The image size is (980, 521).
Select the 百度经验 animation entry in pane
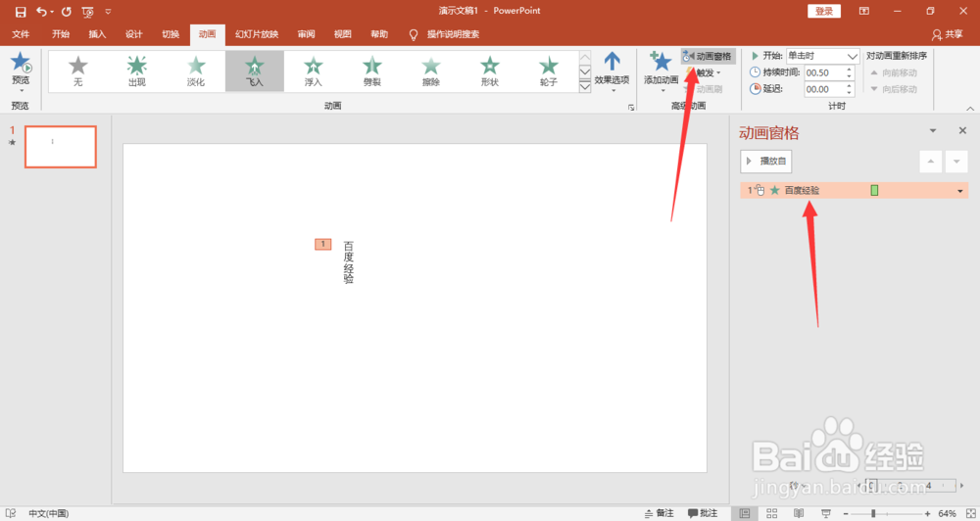point(854,191)
